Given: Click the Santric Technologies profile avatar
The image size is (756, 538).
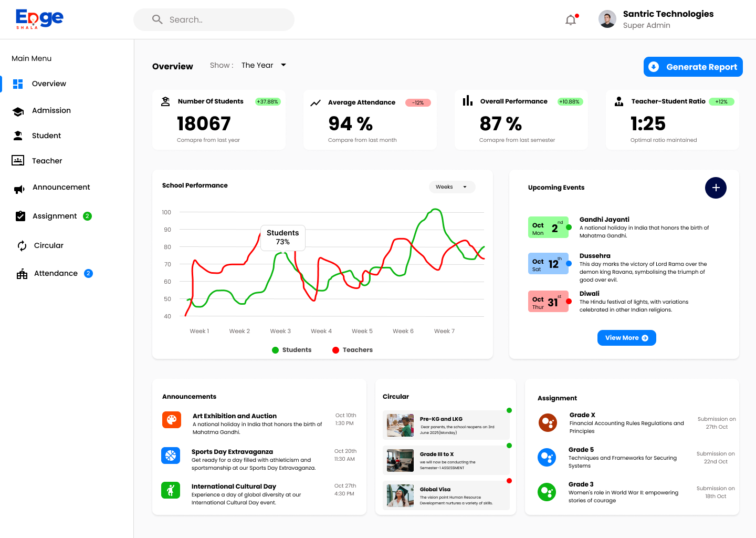Looking at the screenshot, I should pos(607,19).
